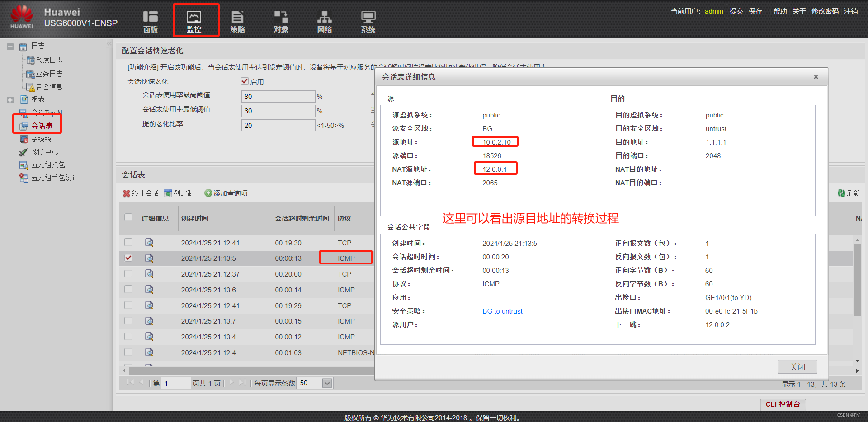868x422 pixels.
Task: View details of session created 21:13:5
Action: [x=149, y=258]
